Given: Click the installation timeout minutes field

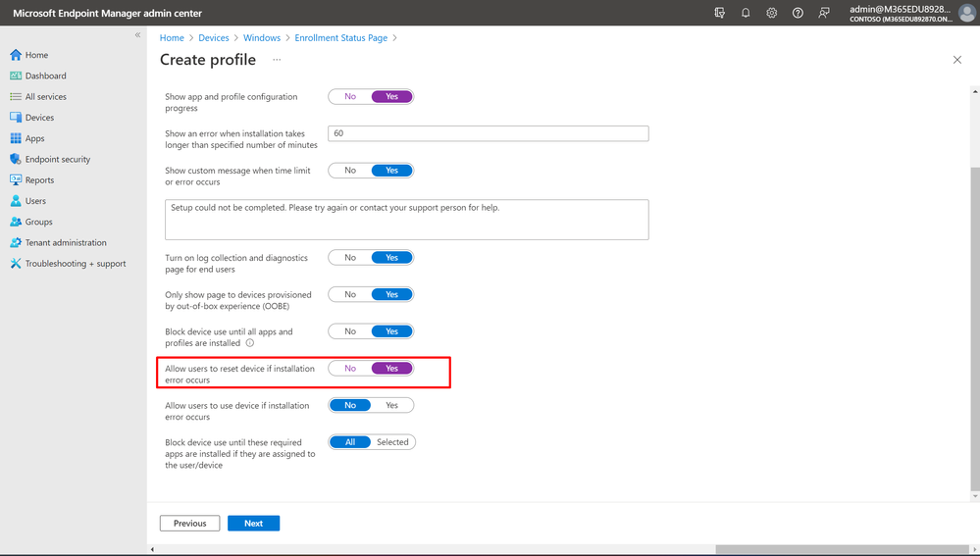Looking at the screenshot, I should click(x=489, y=133).
